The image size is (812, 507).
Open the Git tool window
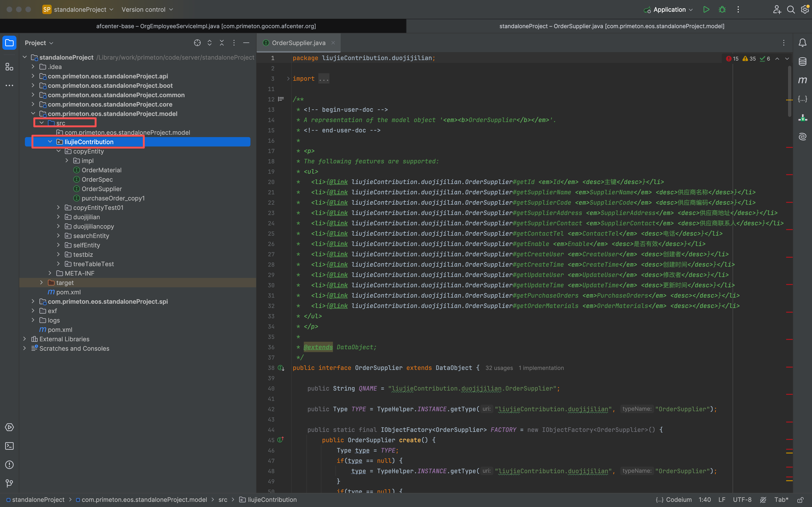pos(9,484)
